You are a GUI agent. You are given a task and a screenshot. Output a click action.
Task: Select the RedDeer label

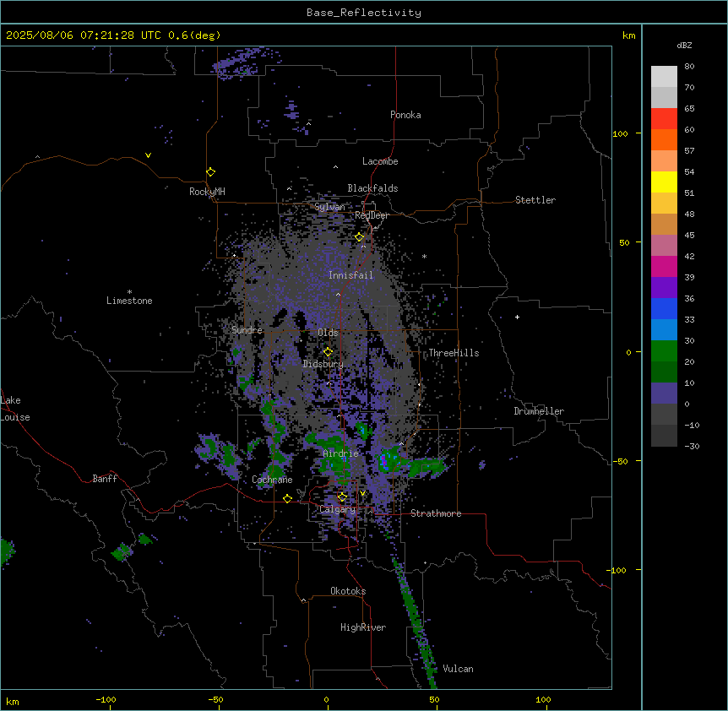pyautogui.click(x=372, y=215)
